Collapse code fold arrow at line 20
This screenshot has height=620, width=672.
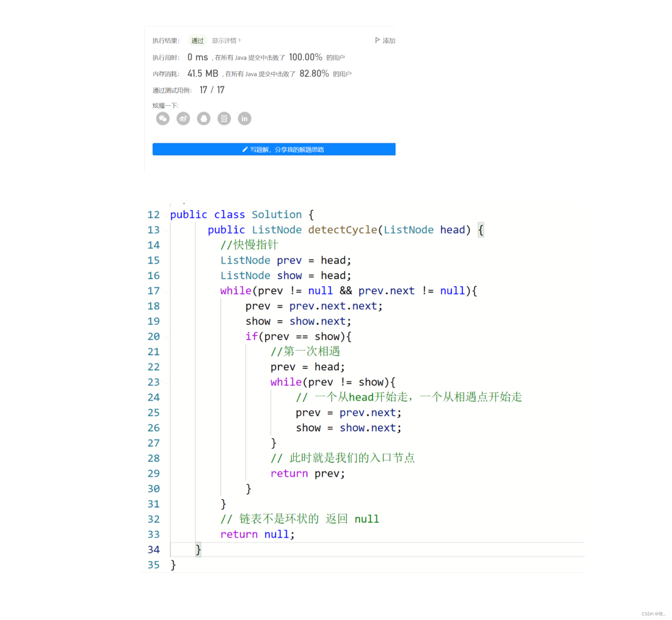tap(165, 336)
